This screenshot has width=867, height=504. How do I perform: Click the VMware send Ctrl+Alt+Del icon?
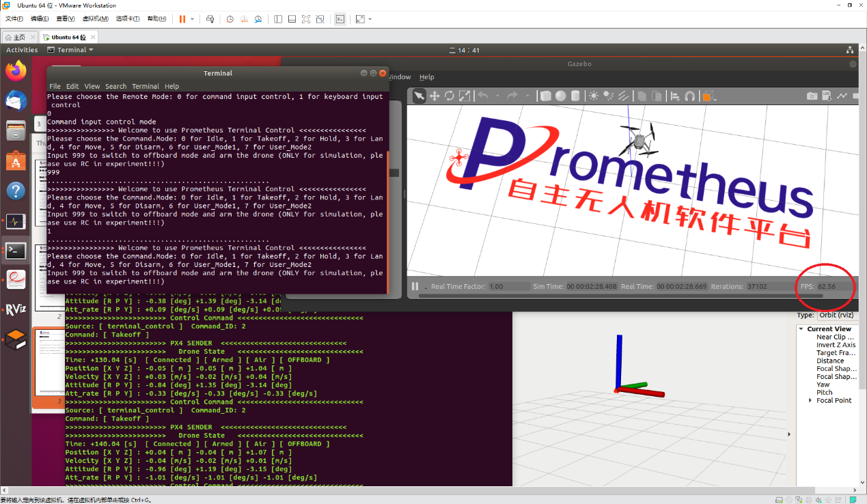(x=210, y=19)
